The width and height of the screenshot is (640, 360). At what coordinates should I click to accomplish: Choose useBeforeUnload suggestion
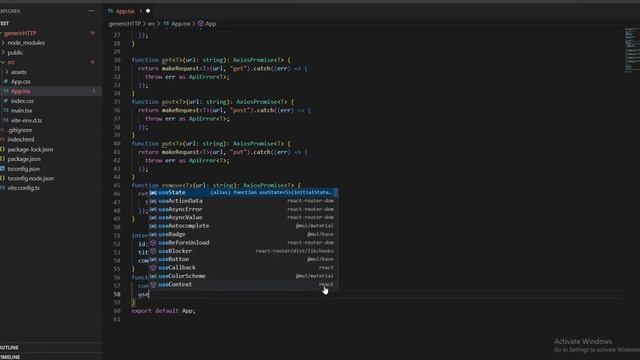[x=243, y=242]
